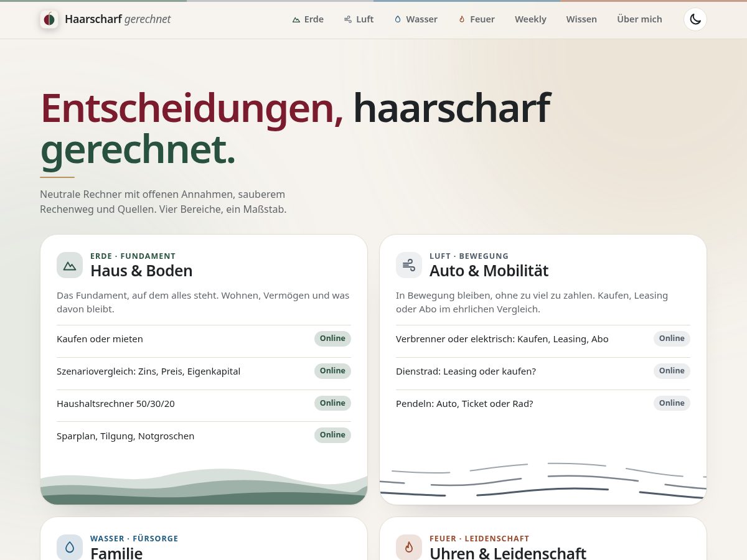747x560 pixels.
Task: Click Online badge next to Verbrenner oder elektrisch
Action: click(672, 338)
